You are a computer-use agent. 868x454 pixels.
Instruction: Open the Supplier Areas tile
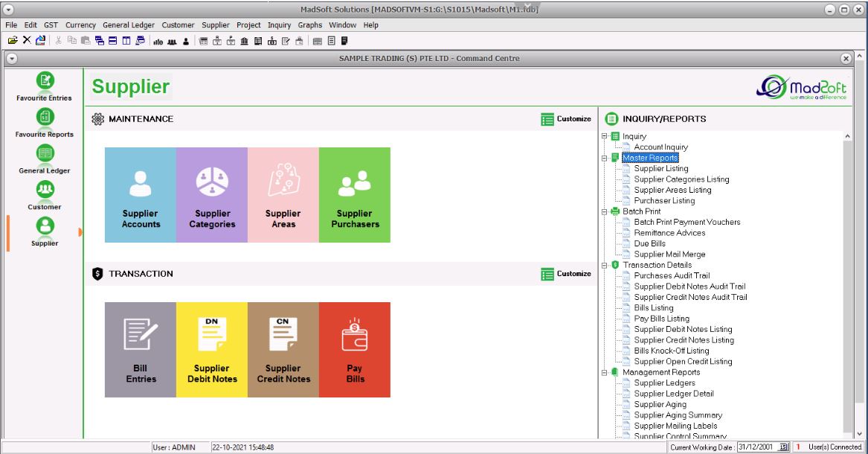point(283,195)
